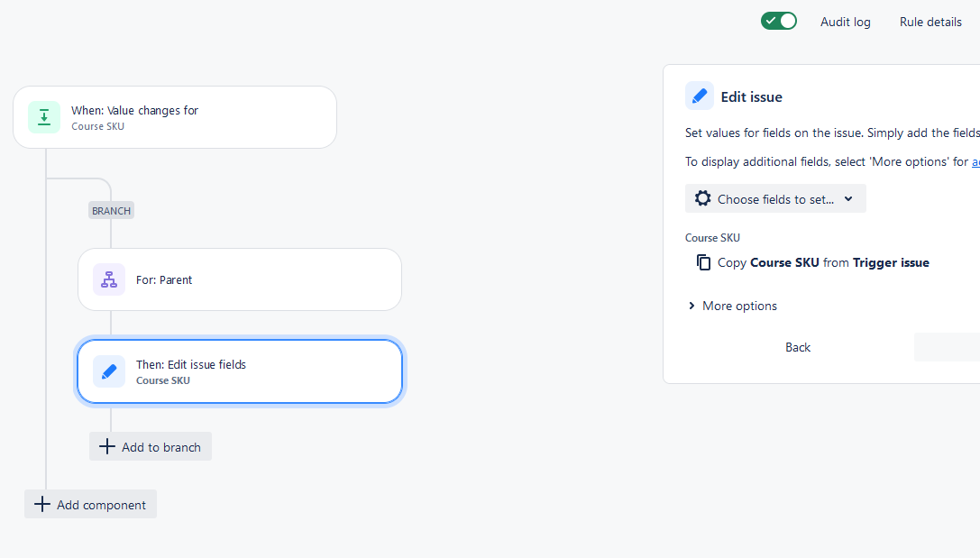Image resolution: width=980 pixels, height=558 pixels.
Task: Expand More options
Action: point(732,306)
